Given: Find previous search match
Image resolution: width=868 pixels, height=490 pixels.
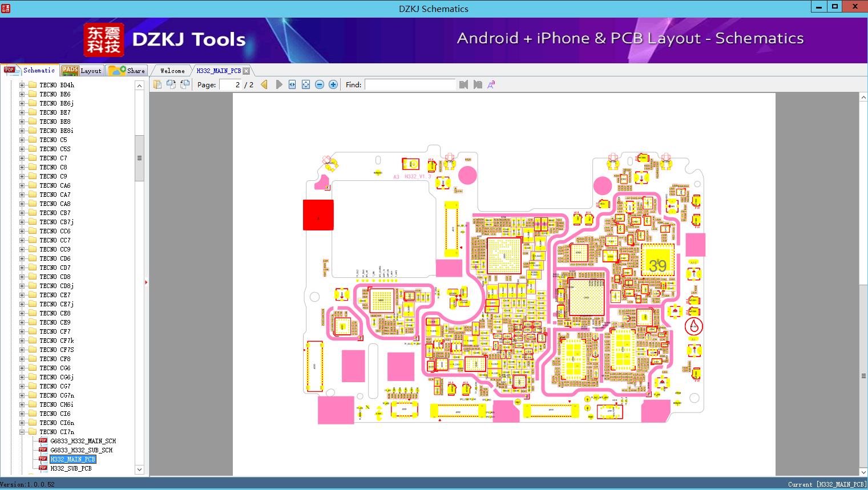Looking at the screenshot, I should click(463, 84).
